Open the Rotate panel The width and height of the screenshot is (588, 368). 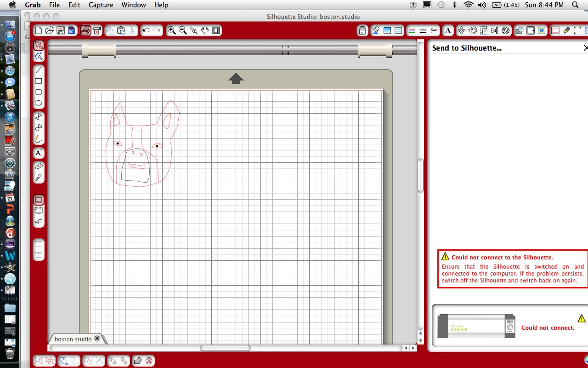coord(473,31)
